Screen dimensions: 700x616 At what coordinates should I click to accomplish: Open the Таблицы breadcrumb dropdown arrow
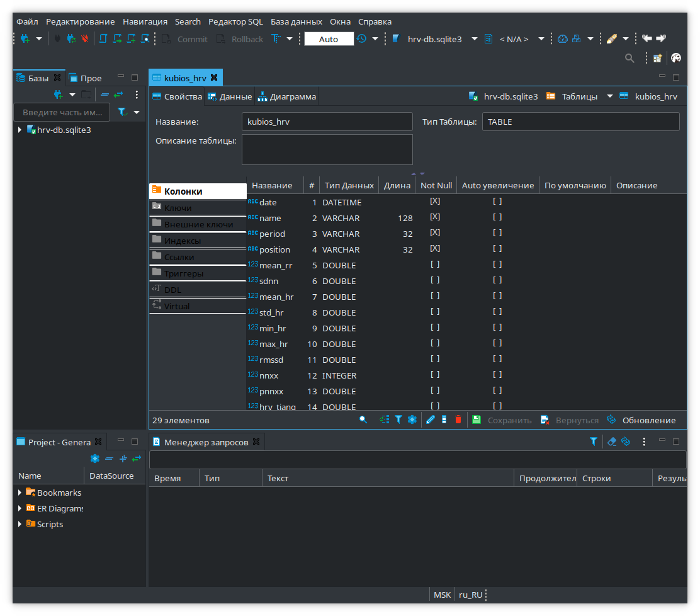click(609, 96)
